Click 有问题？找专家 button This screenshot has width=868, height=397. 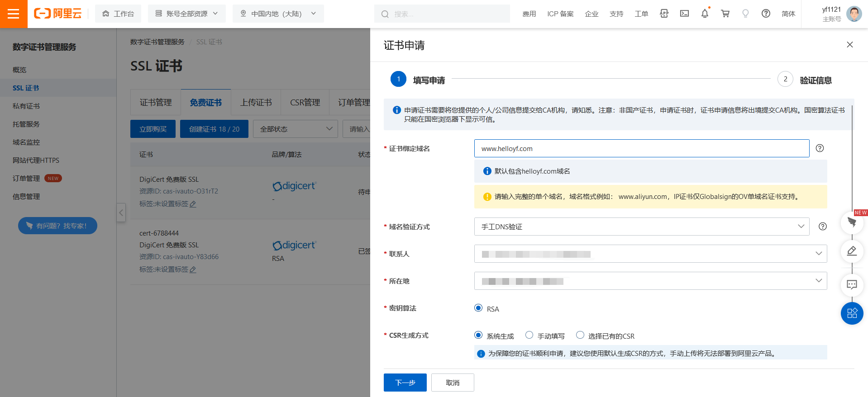(x=57, y=226)
